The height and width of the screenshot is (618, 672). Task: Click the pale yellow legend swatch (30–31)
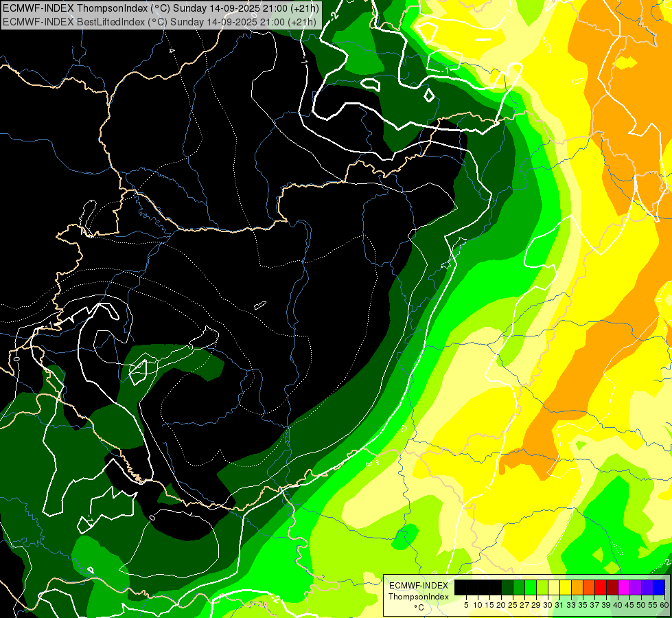coord(554,587)
